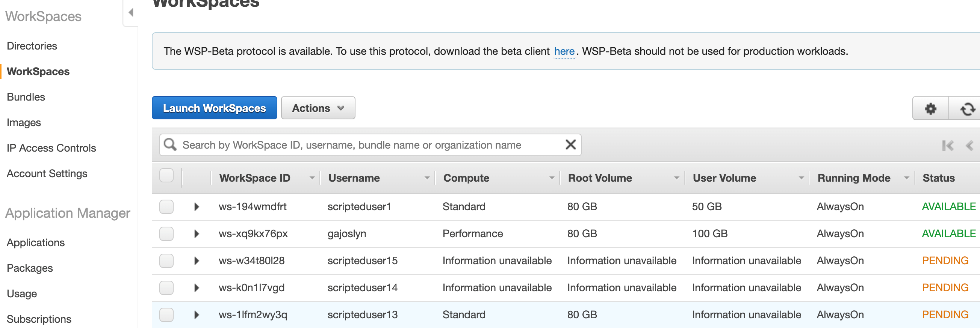Screen dimensions: 980x328
Task: Expand the scripteduser14 row details
Action: 196,287
